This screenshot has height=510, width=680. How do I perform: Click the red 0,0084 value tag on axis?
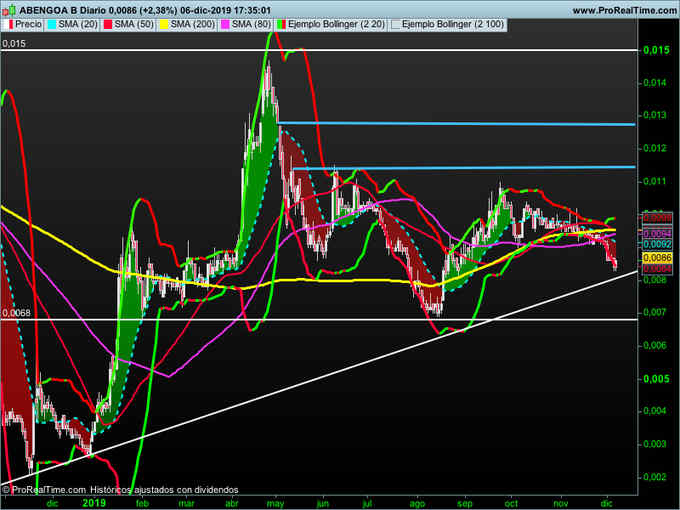click(657, 269)
